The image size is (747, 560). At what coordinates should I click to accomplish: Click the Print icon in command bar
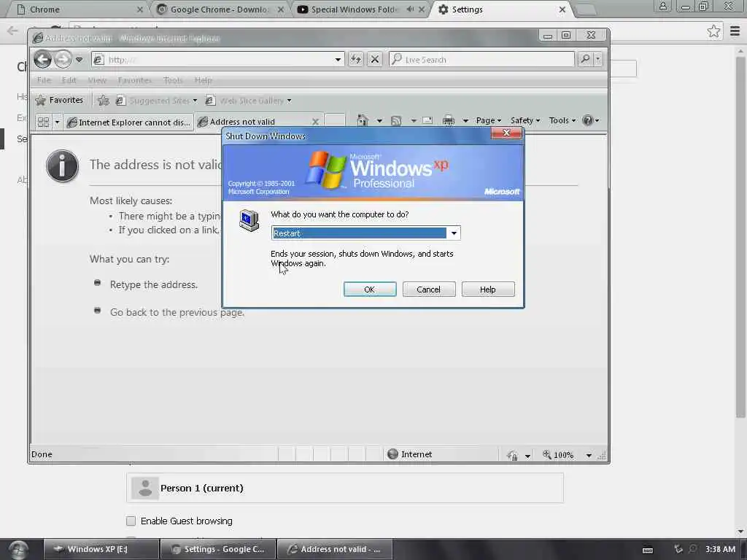click(449, 120)
